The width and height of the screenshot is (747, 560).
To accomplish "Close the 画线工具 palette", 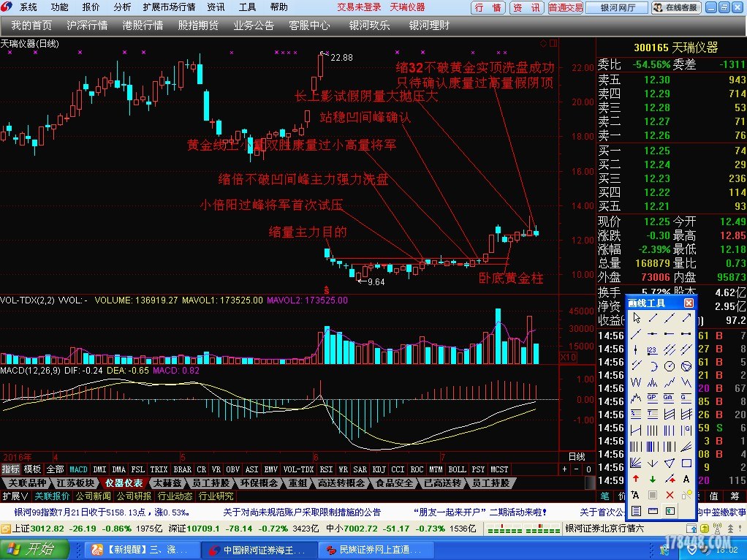I will point(689,303).
